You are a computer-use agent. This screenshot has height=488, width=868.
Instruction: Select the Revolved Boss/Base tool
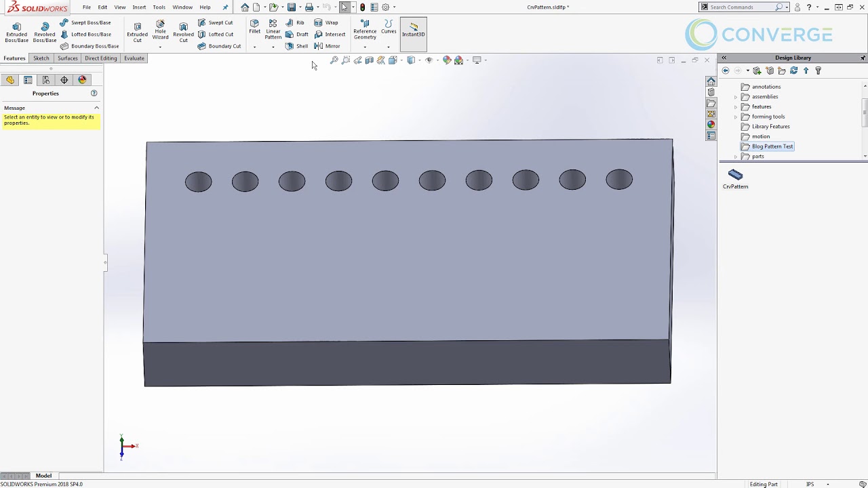coord(45,33)
